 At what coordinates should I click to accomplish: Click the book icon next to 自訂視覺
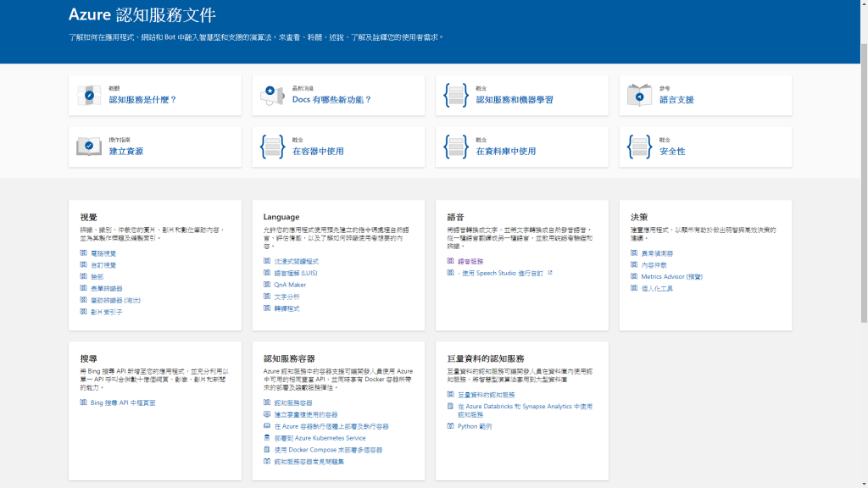(x=84, y=264)
